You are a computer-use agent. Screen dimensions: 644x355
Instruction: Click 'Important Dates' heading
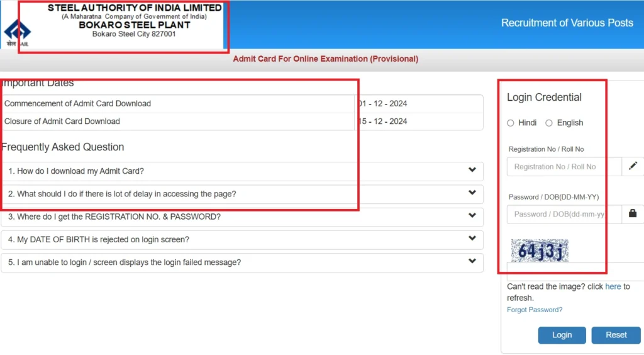click(38, 83)
